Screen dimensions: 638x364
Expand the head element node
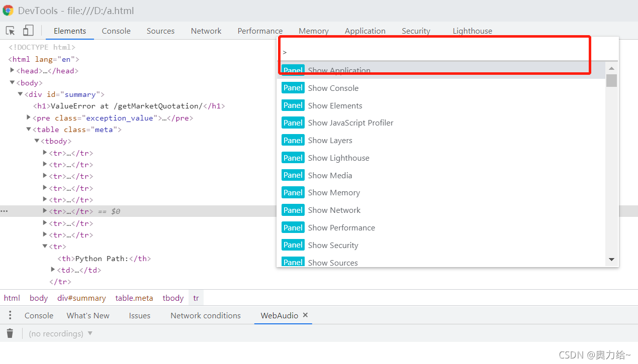point(12,71)
